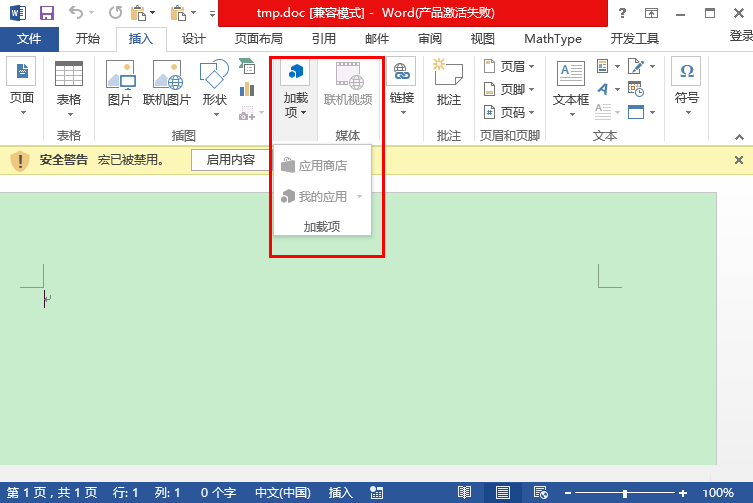
Task: Click the word count (0 个字)
Action: 219,492
